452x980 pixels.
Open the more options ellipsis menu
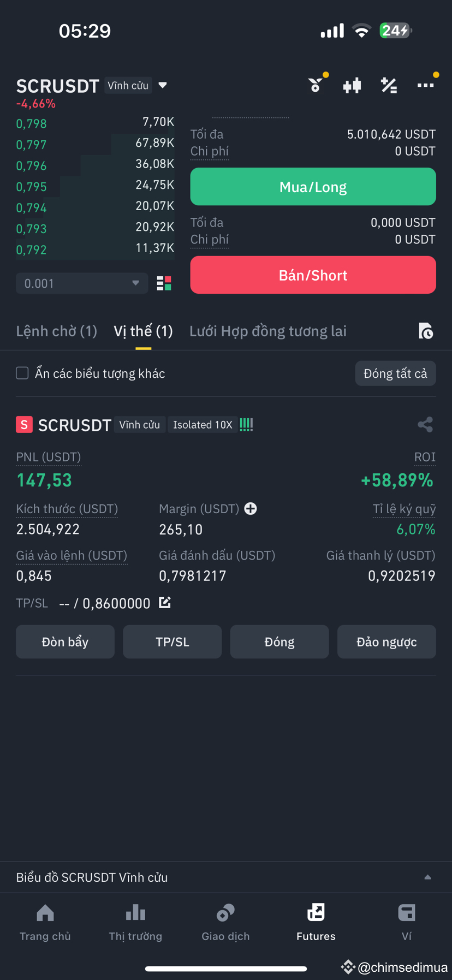(x=425, y=85)
